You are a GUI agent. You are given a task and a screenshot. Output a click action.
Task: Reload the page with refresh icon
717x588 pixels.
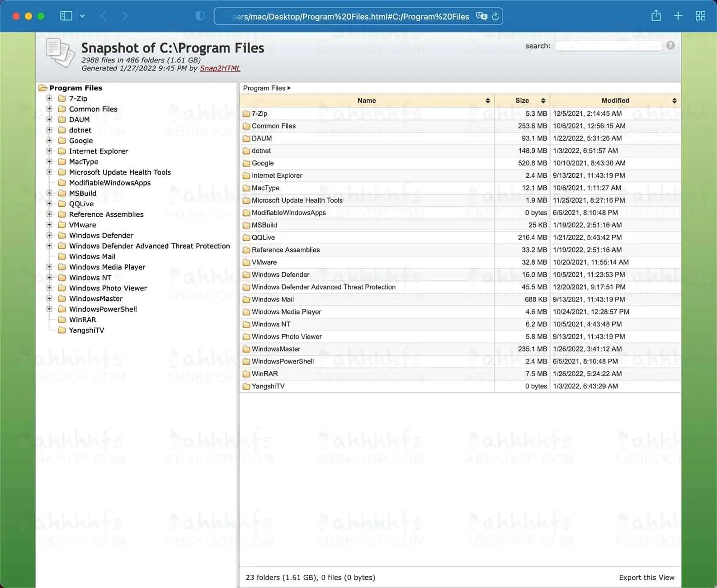point(495,16)
